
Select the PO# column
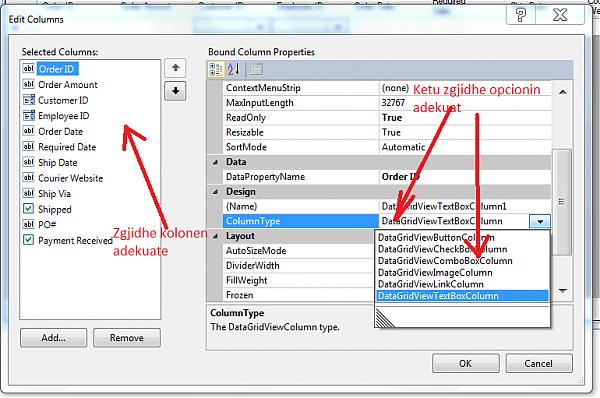point(47,225)
